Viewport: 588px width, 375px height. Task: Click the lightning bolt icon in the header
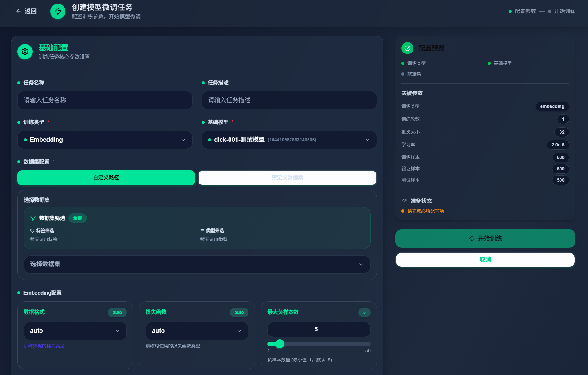58,11
